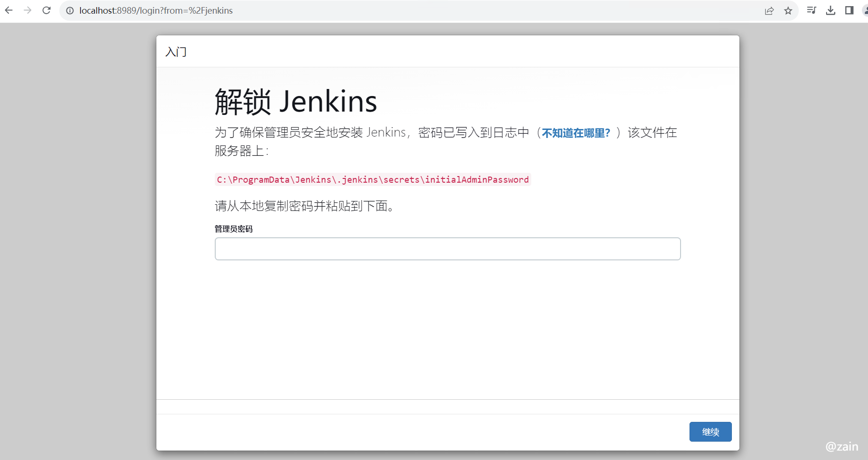Click the 解锁 Jenkins heading

coord(296,102)
